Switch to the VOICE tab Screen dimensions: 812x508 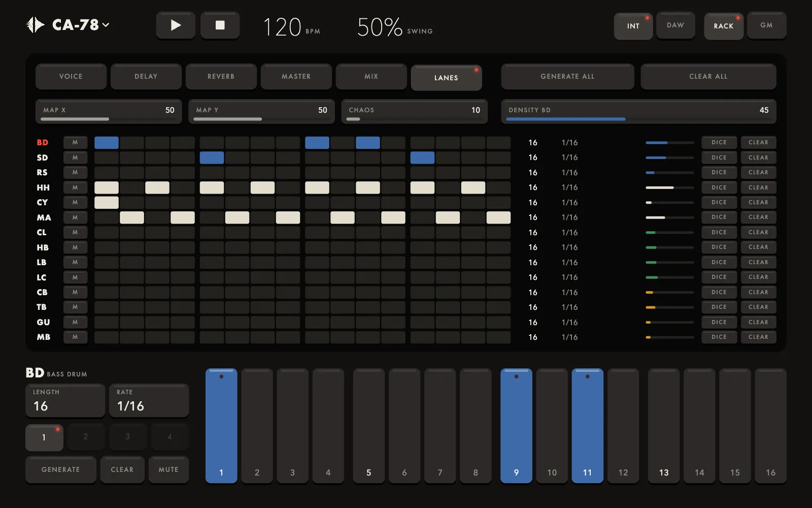[71, 76]
